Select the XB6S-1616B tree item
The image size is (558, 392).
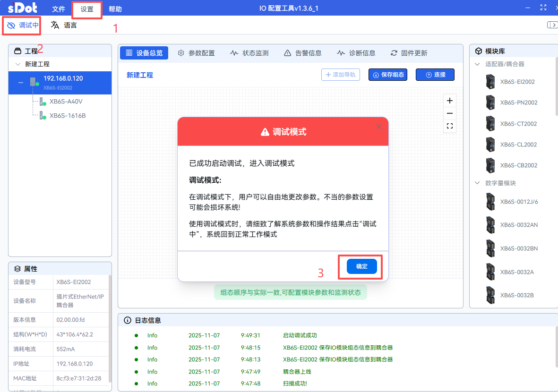[68, 116]
